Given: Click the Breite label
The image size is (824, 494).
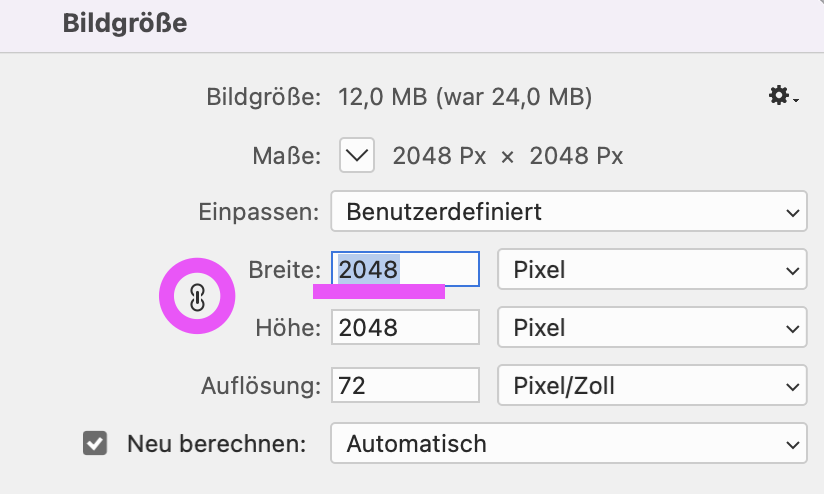Looking at the screenshot, I should (284, 270).
